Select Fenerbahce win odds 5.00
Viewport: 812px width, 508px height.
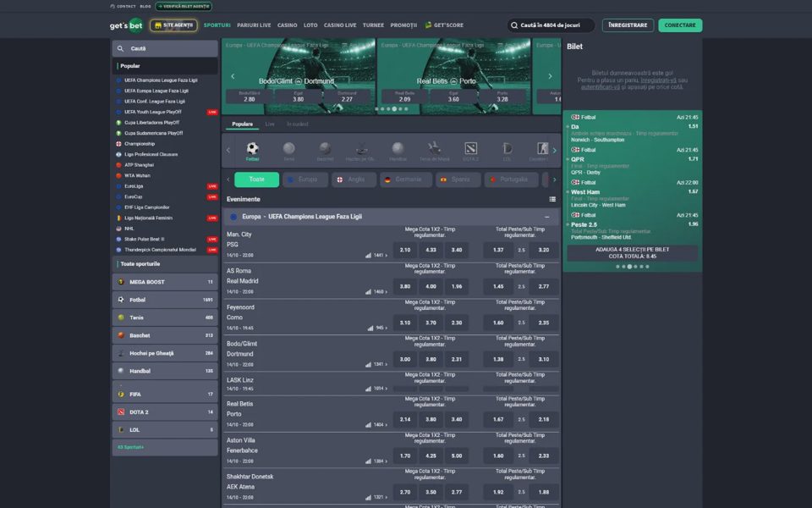tap(457, 456)
